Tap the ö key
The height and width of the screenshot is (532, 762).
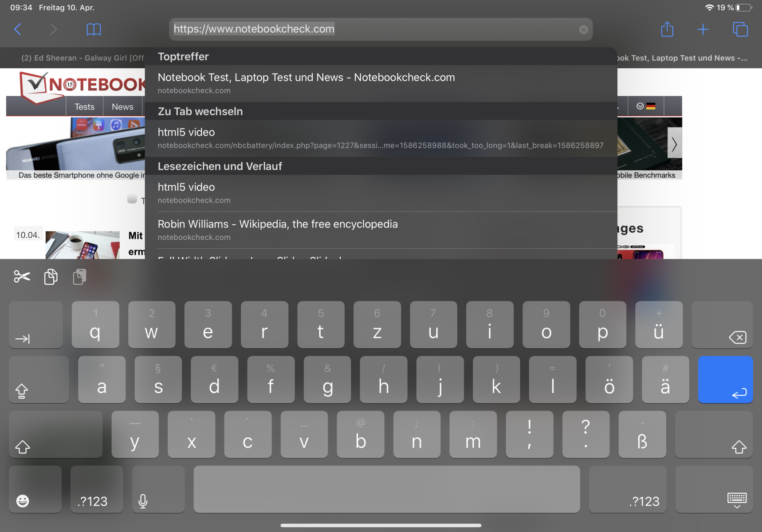[609, 379]
